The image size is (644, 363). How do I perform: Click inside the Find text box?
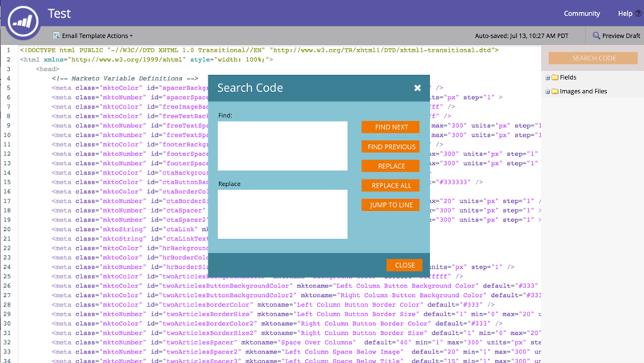coord(283,146)
